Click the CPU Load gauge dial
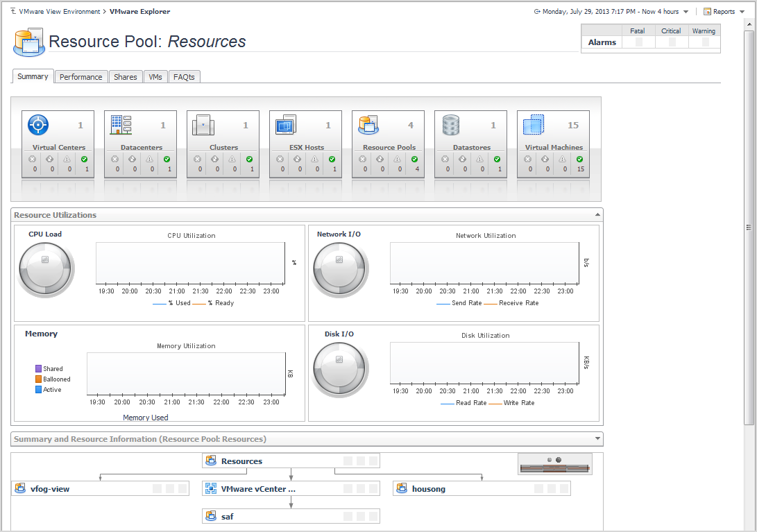Image resolution: width=757 pixels, height=532 pixels. (x=46, y=269)
